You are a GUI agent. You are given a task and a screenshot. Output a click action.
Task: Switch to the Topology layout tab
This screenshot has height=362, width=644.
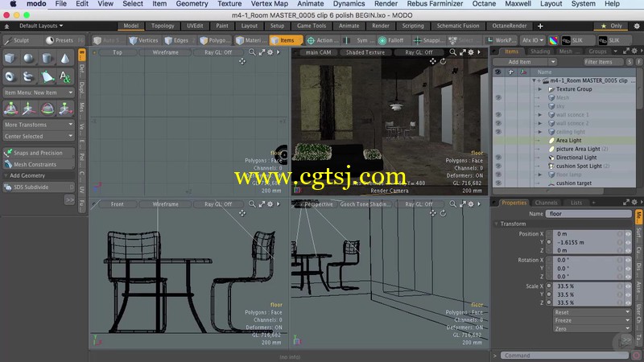(163, 26)
